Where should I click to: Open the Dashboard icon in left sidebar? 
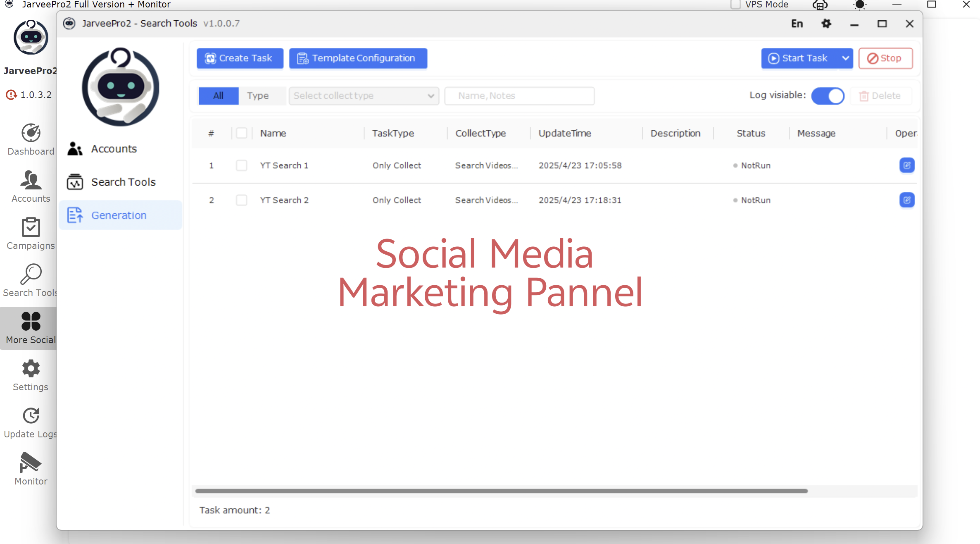tap(31, 133)
